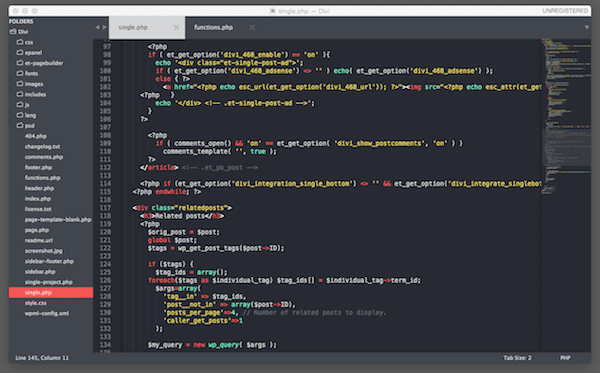
Task: Open sidebar.php file
Action: (40, 272)
